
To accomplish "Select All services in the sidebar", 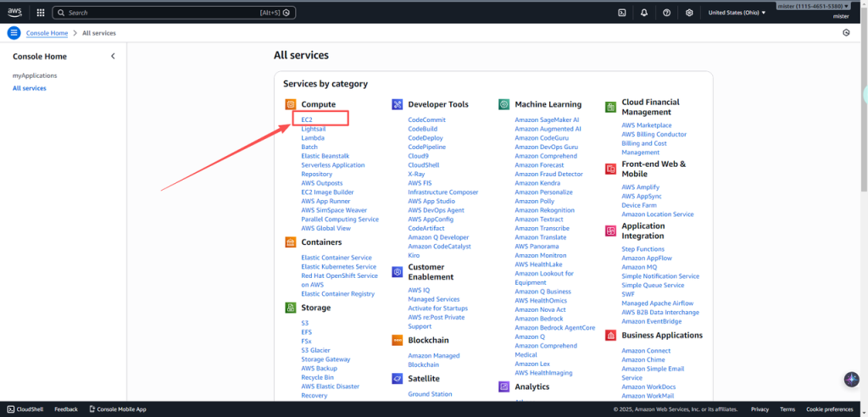I will point(30,88).
